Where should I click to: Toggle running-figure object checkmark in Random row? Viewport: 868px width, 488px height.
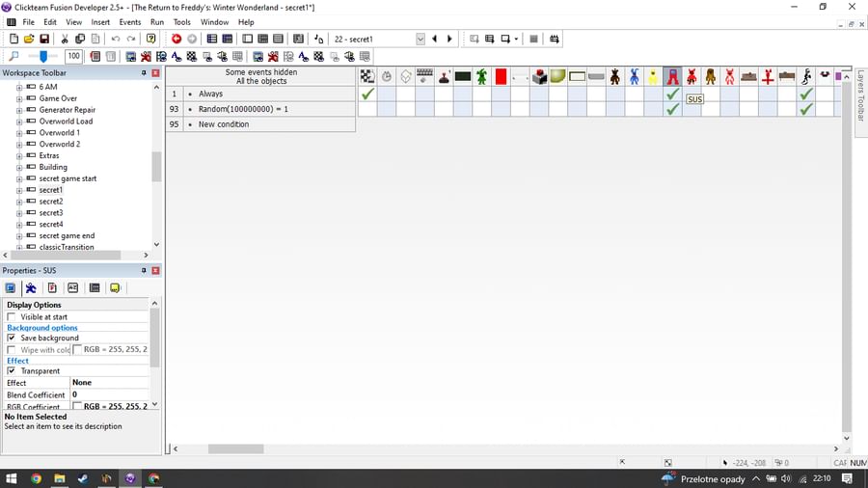(806, 109)
